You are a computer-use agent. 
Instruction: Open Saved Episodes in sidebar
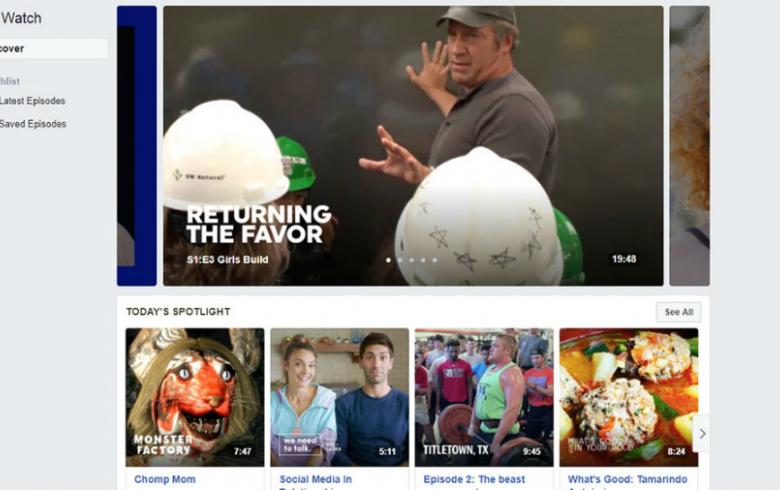(33, 124)
